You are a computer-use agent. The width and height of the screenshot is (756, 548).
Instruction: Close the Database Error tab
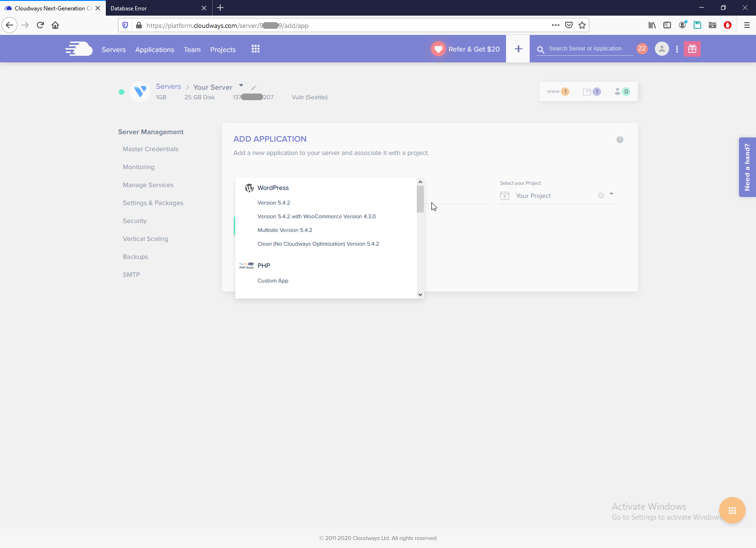click(204, 8)
